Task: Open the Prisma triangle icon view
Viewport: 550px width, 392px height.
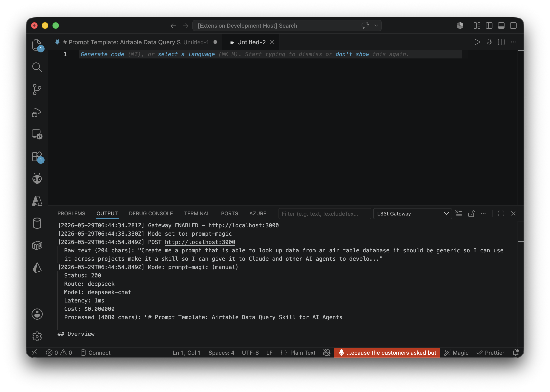Action: [37, 268]
